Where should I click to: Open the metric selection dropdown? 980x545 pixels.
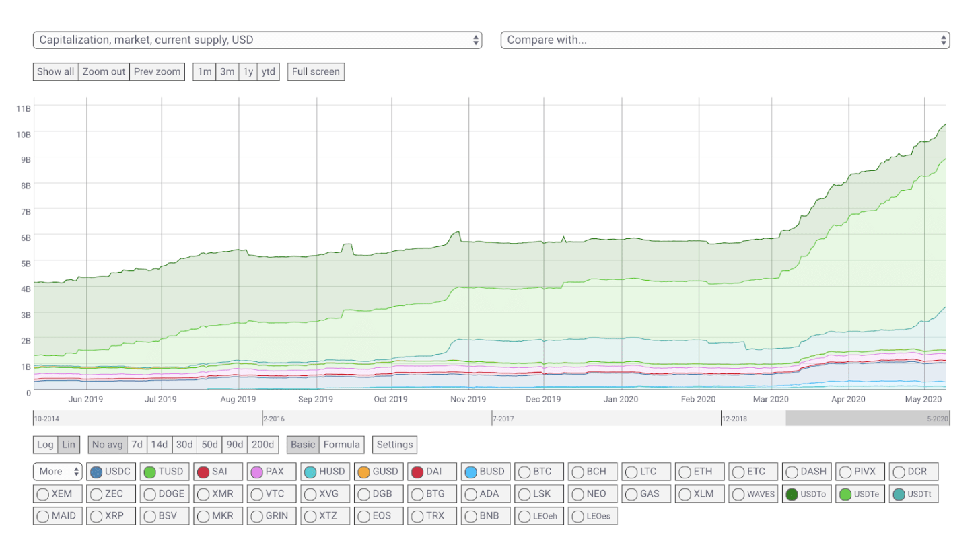[x=257, y=40]
